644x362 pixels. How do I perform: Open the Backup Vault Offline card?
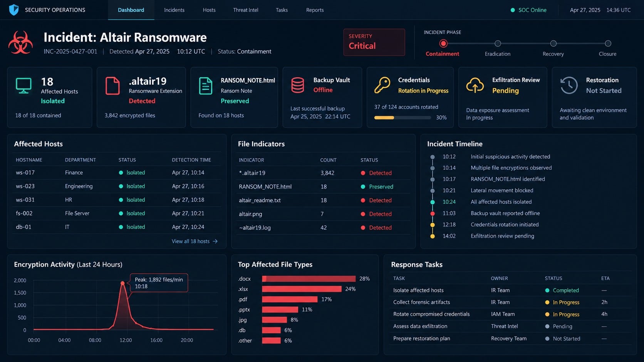point(322,97)
